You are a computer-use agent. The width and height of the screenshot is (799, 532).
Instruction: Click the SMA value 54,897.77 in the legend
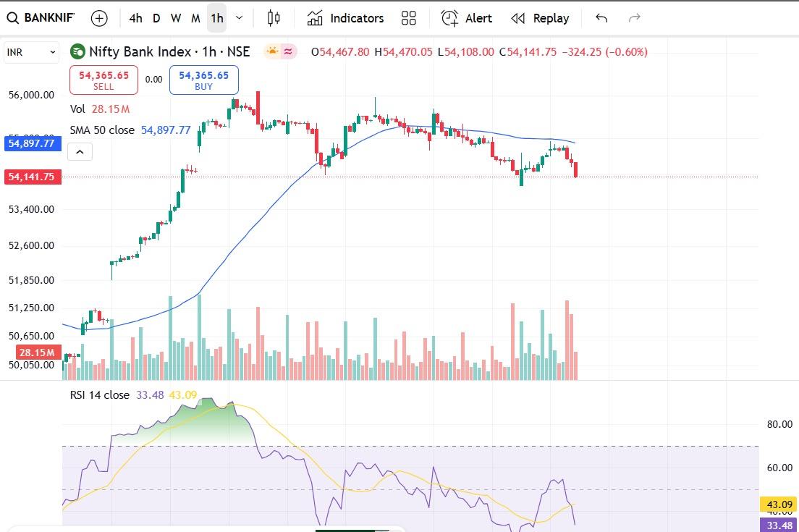coord(166,130)
